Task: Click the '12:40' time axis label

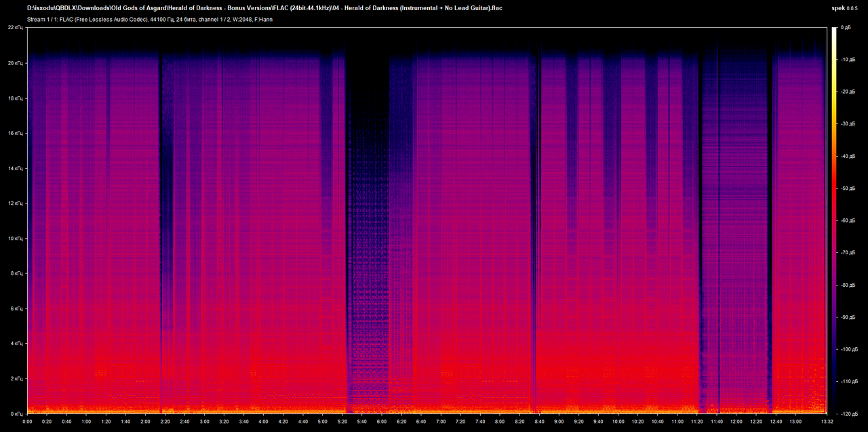Action: (775, 421)
